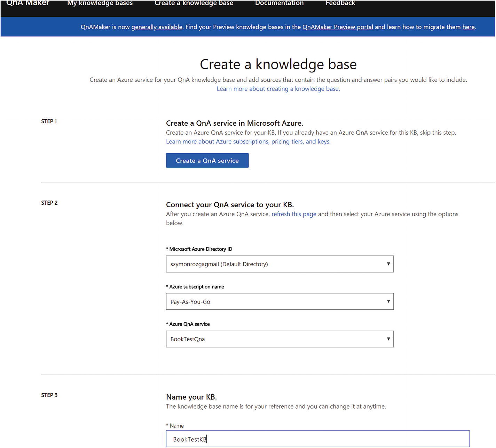Open the Feedback nav link

[340, 3]
